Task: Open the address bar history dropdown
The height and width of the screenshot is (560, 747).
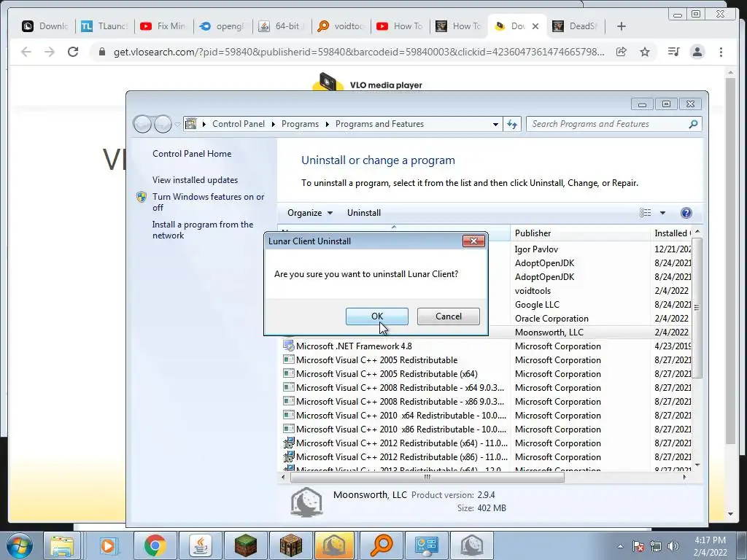Action: 495,124
